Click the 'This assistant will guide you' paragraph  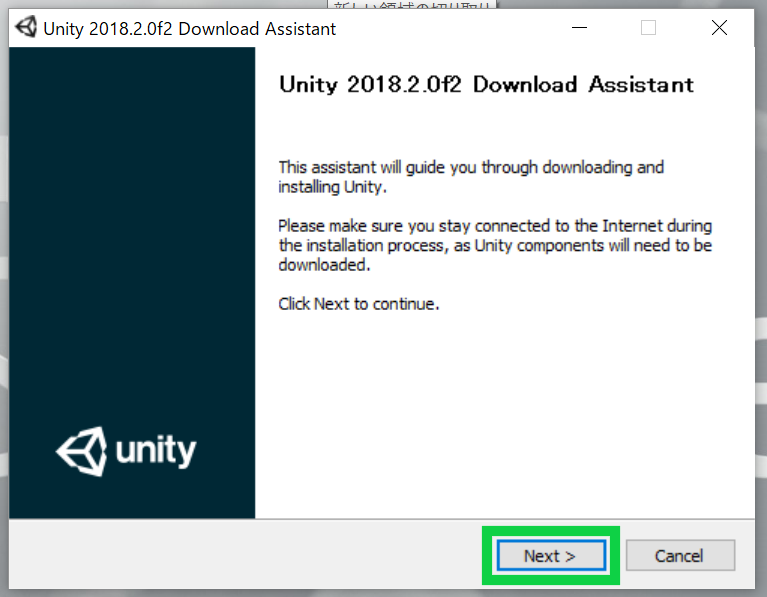point(470,177)
